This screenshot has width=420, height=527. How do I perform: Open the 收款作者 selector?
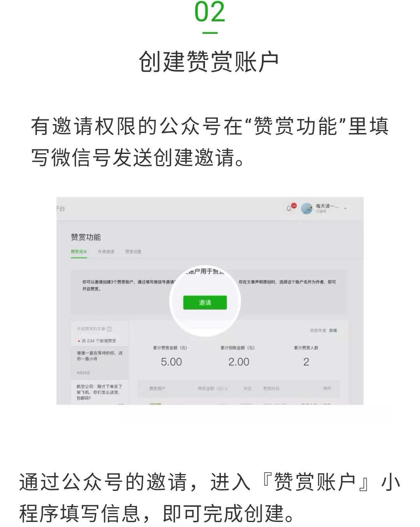tap(324, 331)
